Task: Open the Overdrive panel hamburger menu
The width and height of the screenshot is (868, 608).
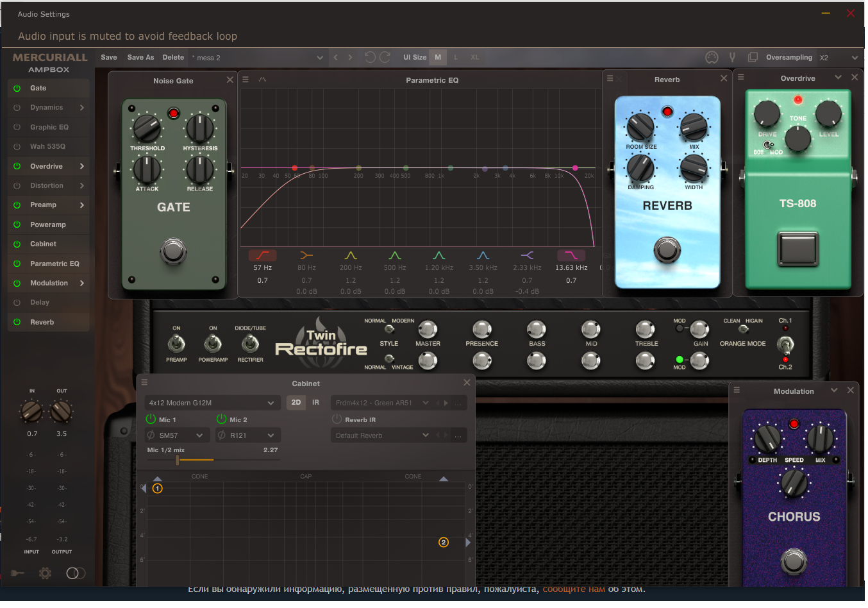Action: click(740, 77)
